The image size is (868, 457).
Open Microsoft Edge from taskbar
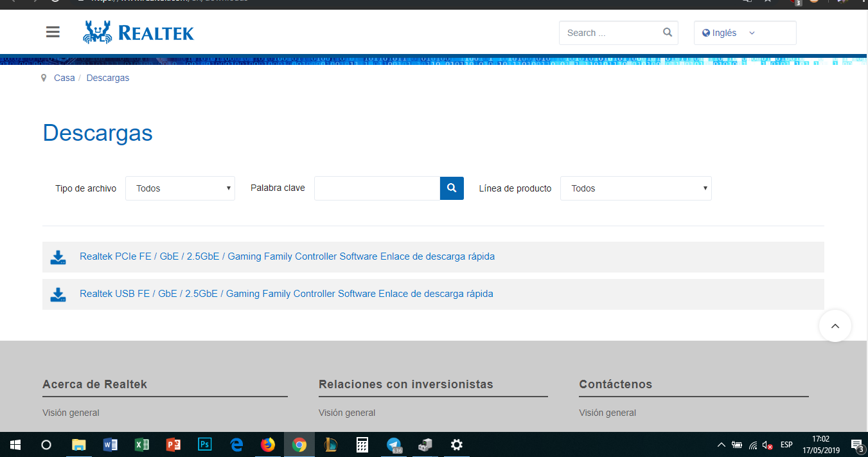coord(236,445)
